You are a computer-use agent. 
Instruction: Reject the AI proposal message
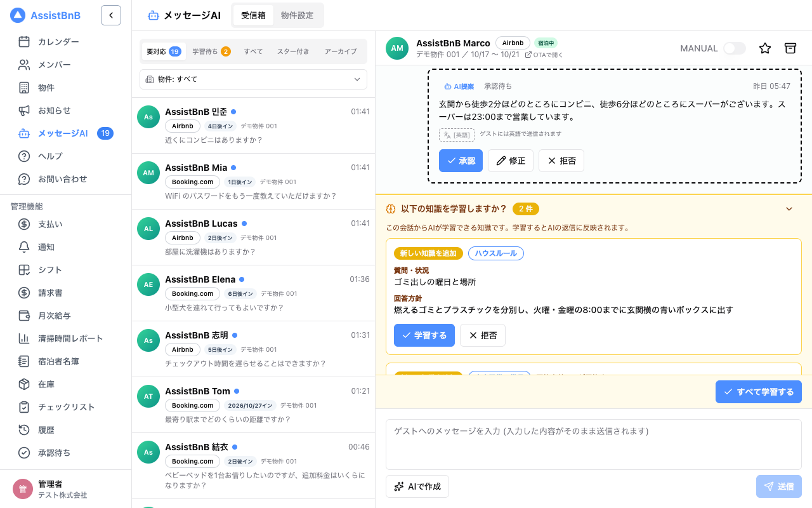click(561, 161)
